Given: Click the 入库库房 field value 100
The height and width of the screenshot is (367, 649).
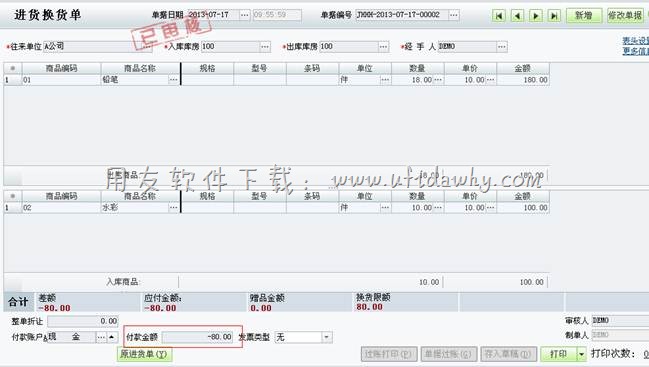Looking at the screenshot, I should click(x=231, y=47).
